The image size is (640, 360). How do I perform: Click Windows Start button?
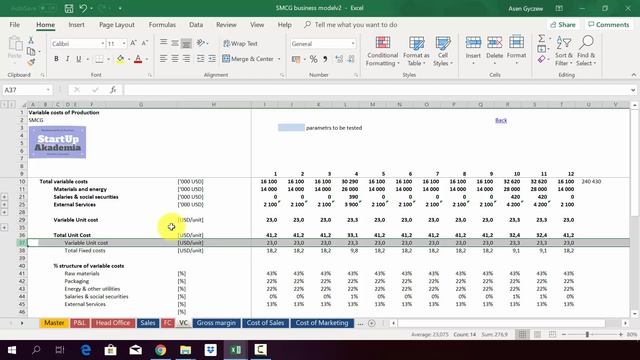pos(12,350)
